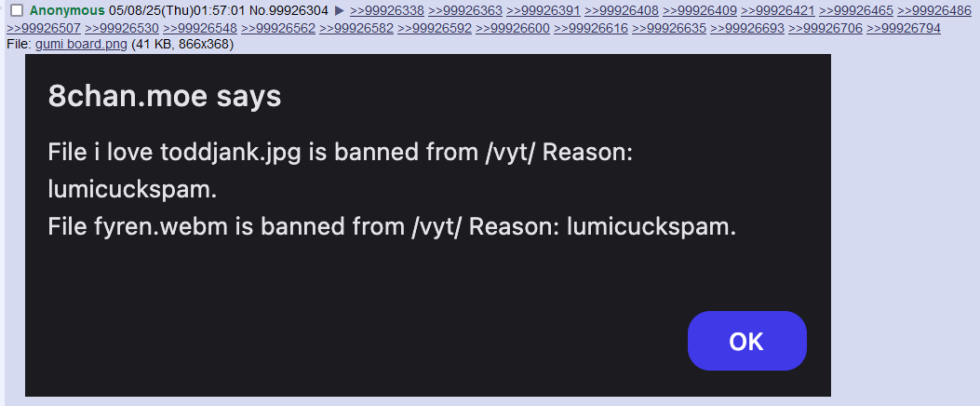Follow reply link >>99926421
980x406 pixels.
click(777, 10)
